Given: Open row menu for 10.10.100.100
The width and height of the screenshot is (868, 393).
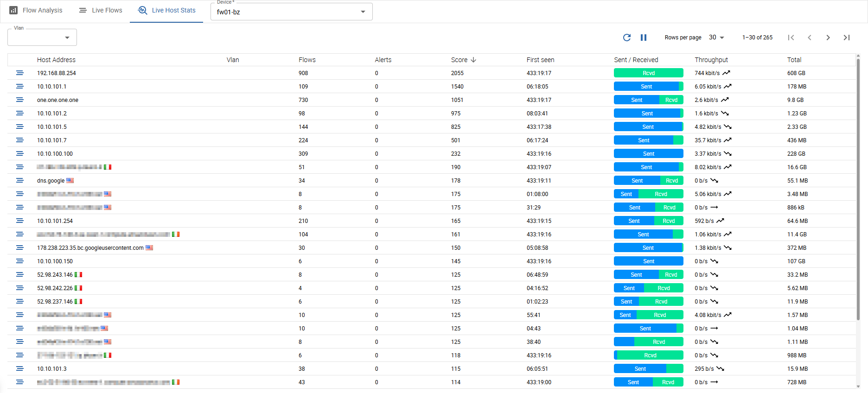Looking at the screenshot, I should pos(19,154).
